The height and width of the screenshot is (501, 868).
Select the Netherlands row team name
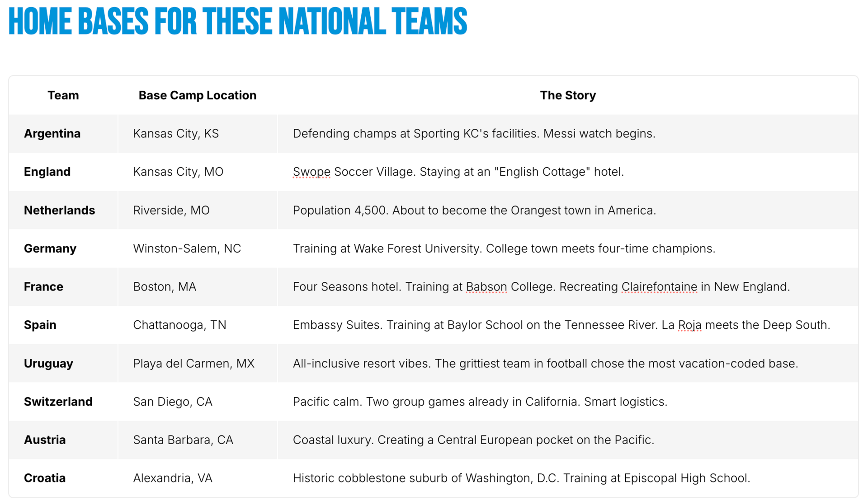[59, 210]
